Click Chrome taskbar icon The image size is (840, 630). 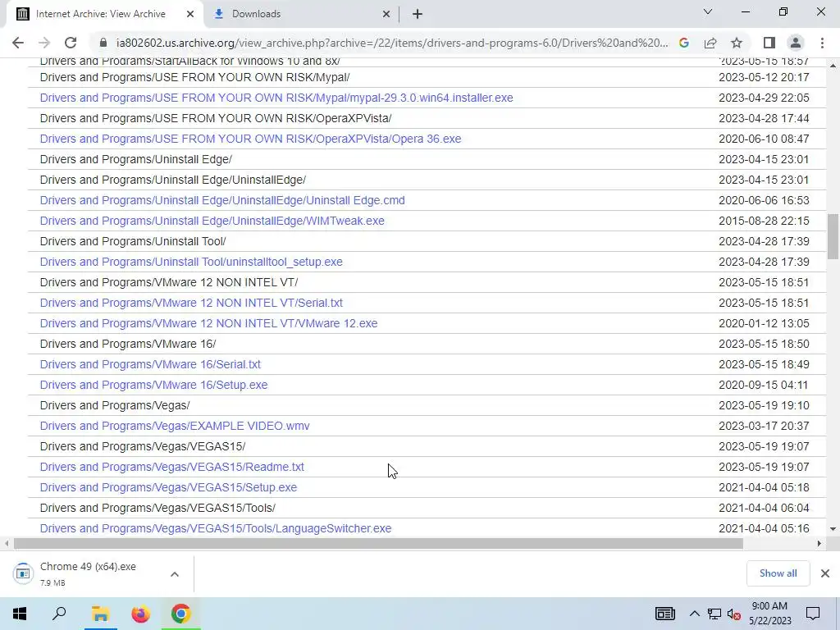point(181,614)
